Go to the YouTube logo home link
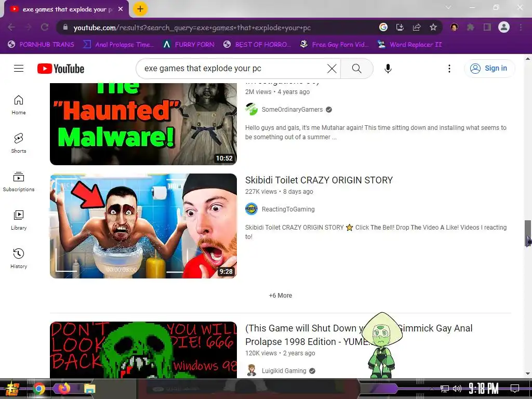The height and width of the screenshot is (399, 532). coord(61,69)
